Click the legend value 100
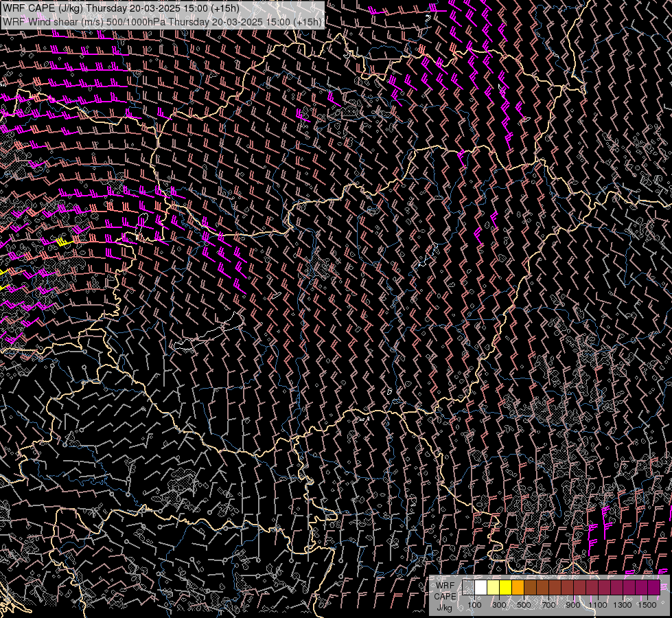This screenshot has width=672, height=618. click(x=474, y=605)
